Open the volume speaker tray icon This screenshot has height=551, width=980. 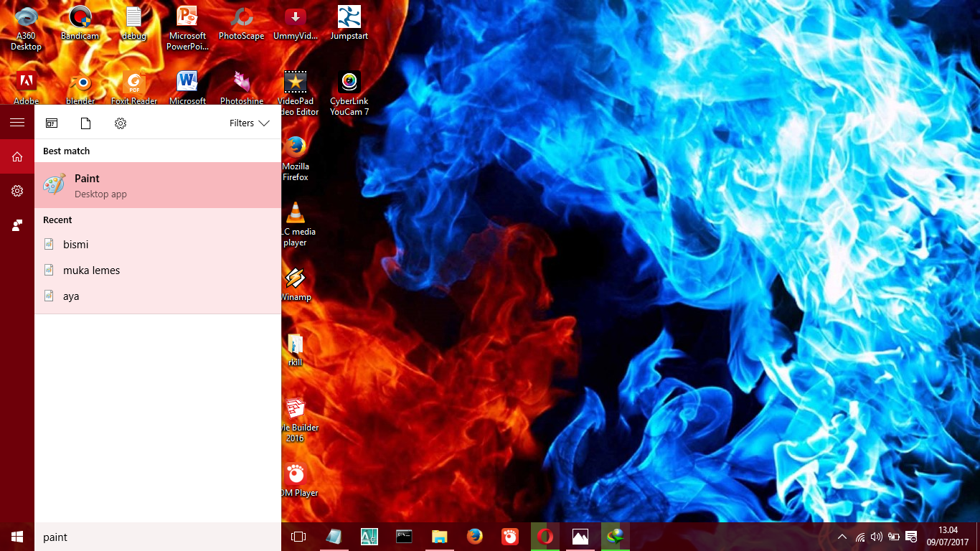click(x=876, y=537)
